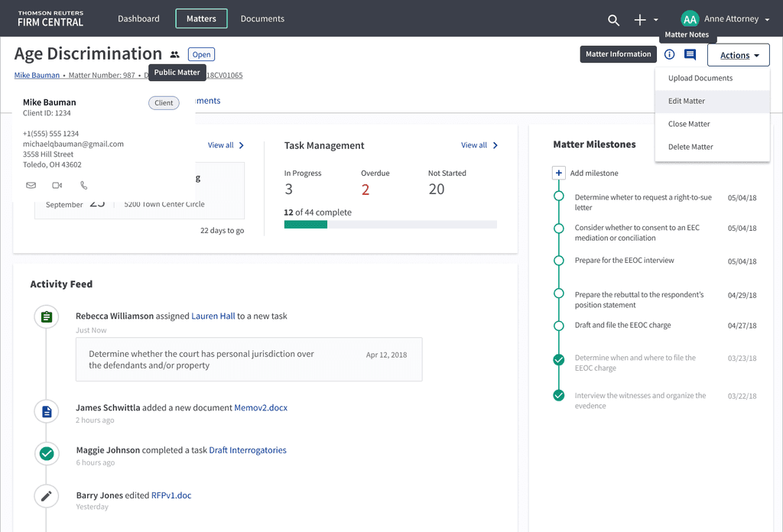783x532 pixels.
Task: Toggle milestone circle for rebuttal position statement
Action: coord(559,294)
